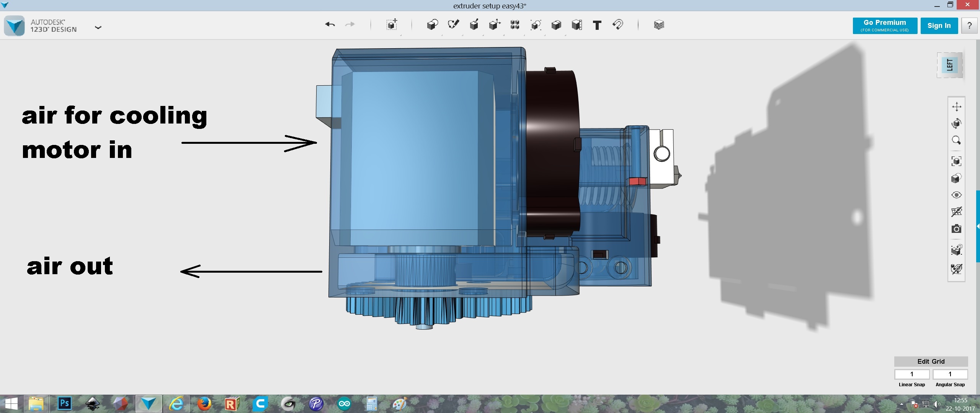Click the Pan tool in navigation bar
Screen dimensions: 980x413
point(956,107)
